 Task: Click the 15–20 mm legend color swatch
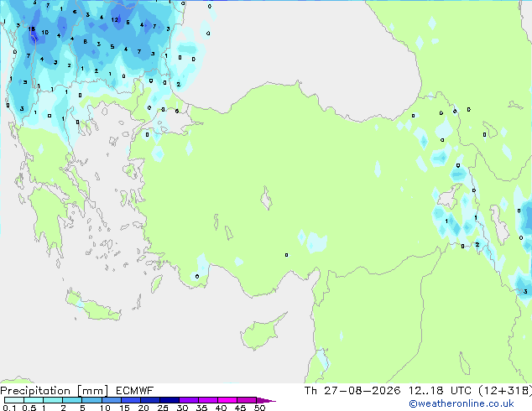pyautogui.click(x=130, y=400)
